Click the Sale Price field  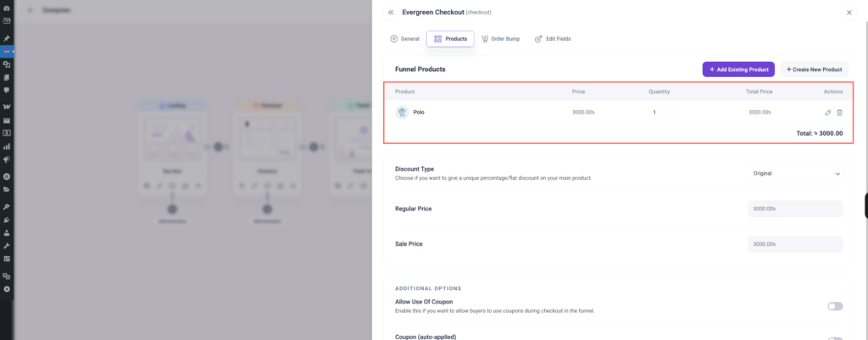(x=795, y=243)
